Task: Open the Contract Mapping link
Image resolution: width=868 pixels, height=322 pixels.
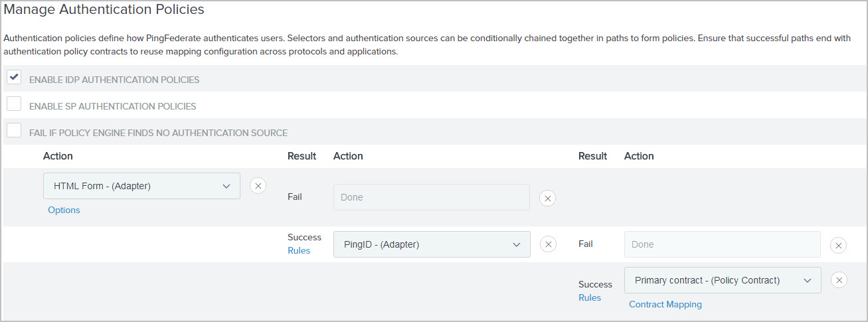Action: point(665,304)
